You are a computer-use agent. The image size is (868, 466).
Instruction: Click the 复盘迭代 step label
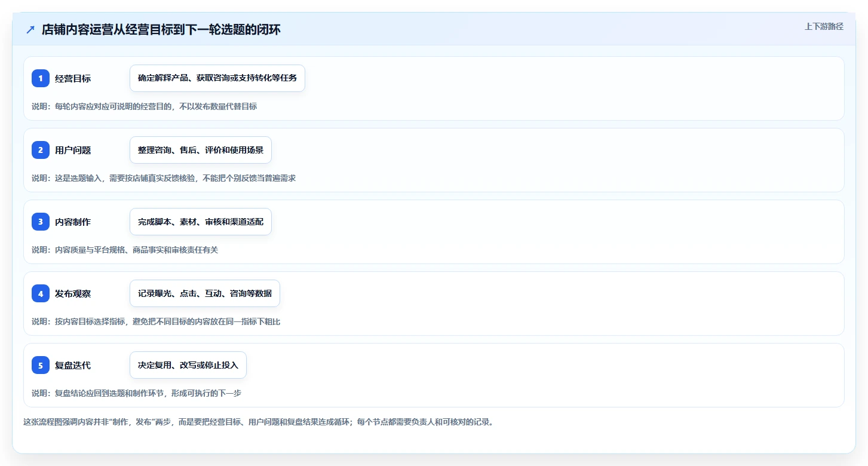click(x=73, y=365)
